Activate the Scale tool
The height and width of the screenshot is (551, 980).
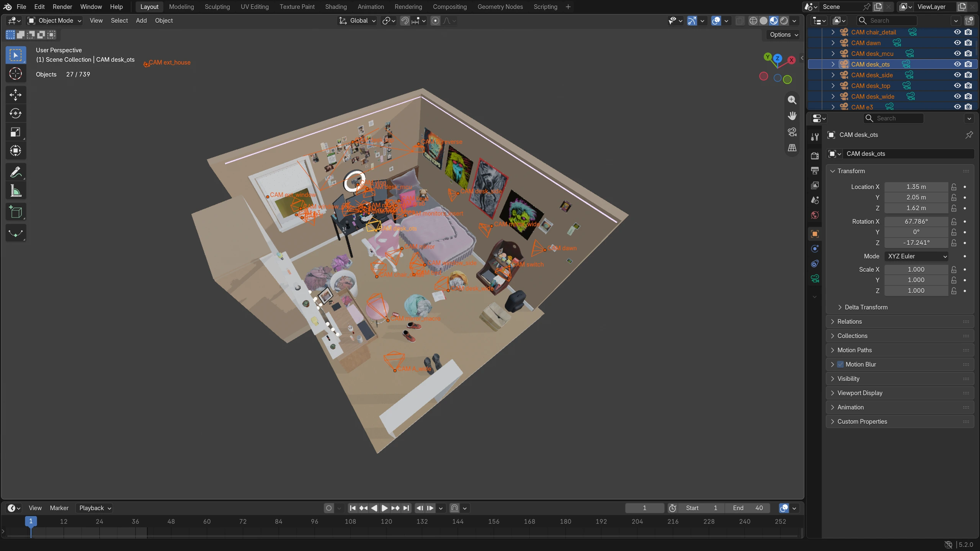pos(16,132)
